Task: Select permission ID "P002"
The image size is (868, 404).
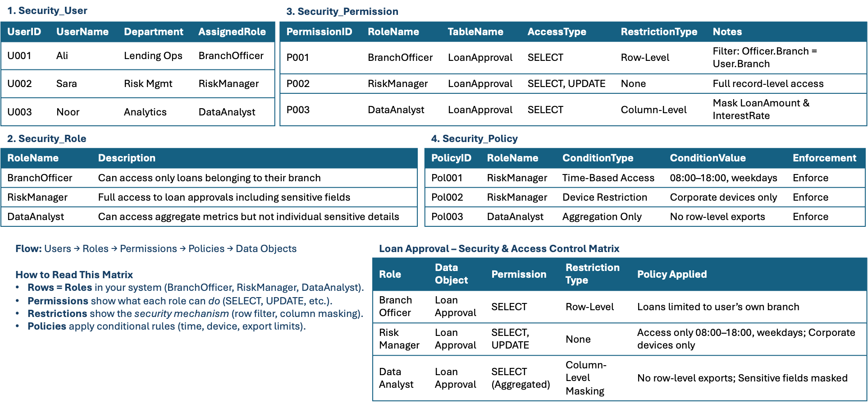Action: pos(298,83)
